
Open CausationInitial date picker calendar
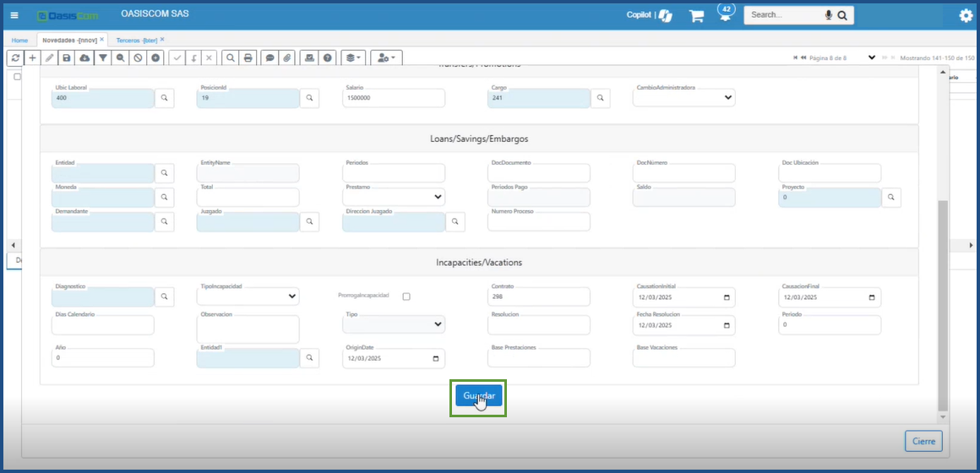pyautogui.click(x=727, y=297)
